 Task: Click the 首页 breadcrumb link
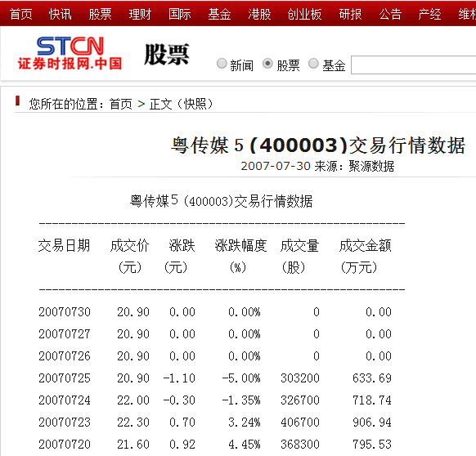[x=121, y=104]
